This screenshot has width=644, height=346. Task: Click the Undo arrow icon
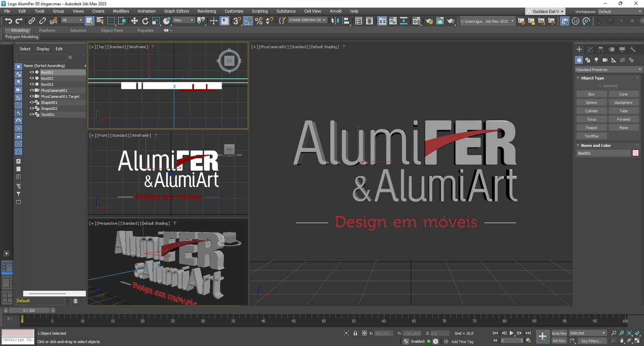point(8,21)
